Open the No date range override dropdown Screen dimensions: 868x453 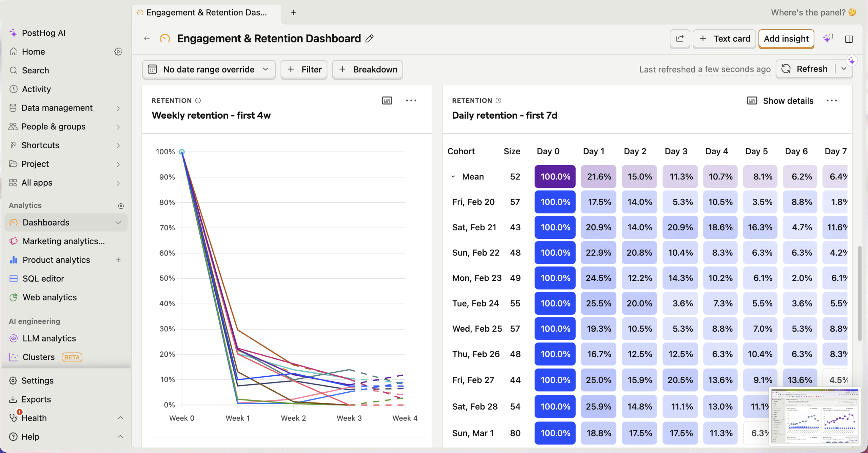209,70
